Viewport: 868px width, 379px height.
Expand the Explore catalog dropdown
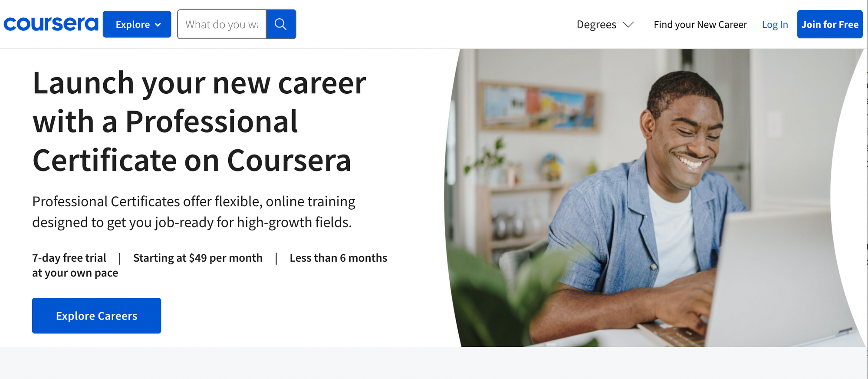point(137,24)
